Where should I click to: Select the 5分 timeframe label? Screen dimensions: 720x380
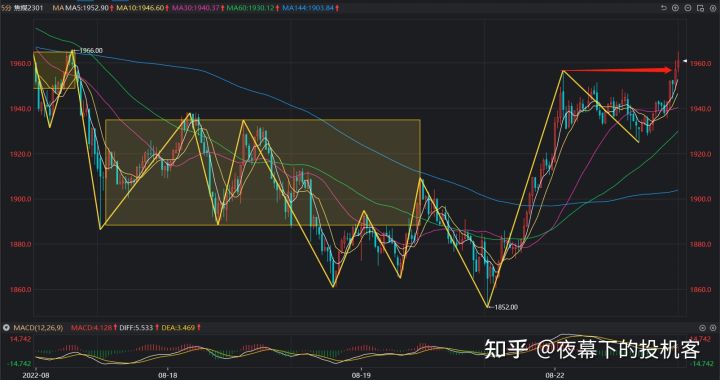click(6, 8)
